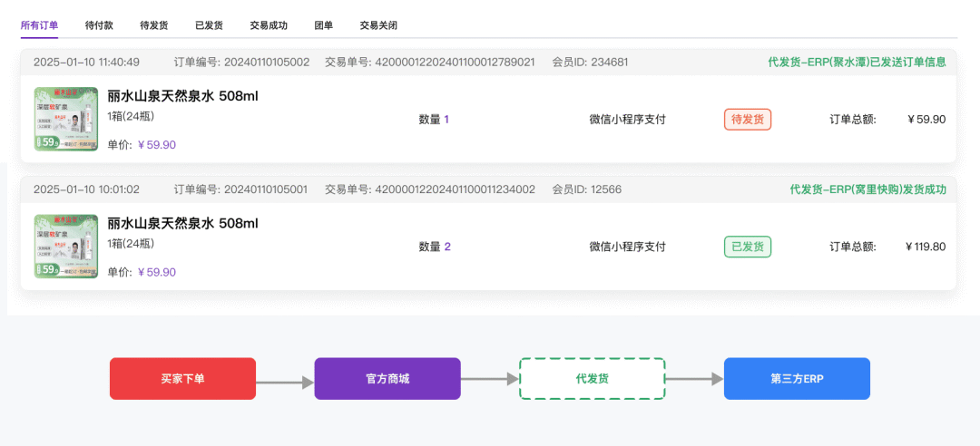Open the 交易成功 tab
The image size is (980, 446).
(269, 25)
